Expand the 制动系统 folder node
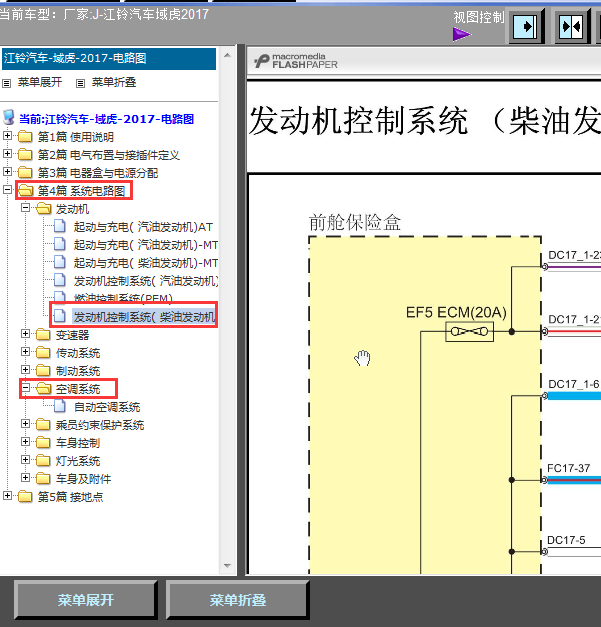Screen dimensions: 601x627 (26, 369)
